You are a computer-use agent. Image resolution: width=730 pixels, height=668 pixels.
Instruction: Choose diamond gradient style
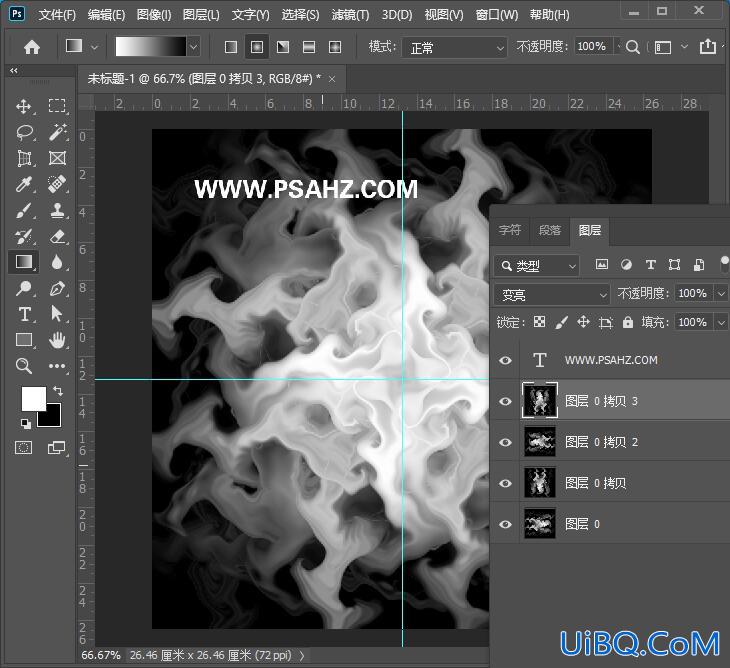335,47
